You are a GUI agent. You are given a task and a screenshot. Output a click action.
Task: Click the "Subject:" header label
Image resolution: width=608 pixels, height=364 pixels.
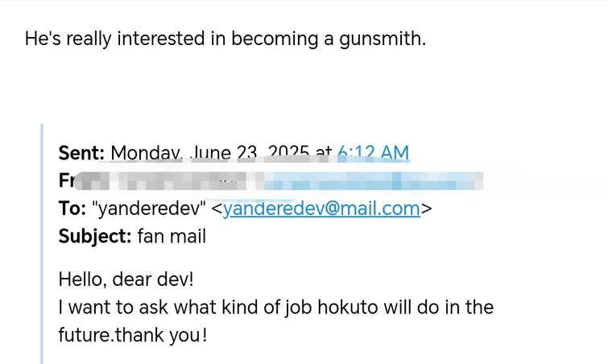pos(95,236)
